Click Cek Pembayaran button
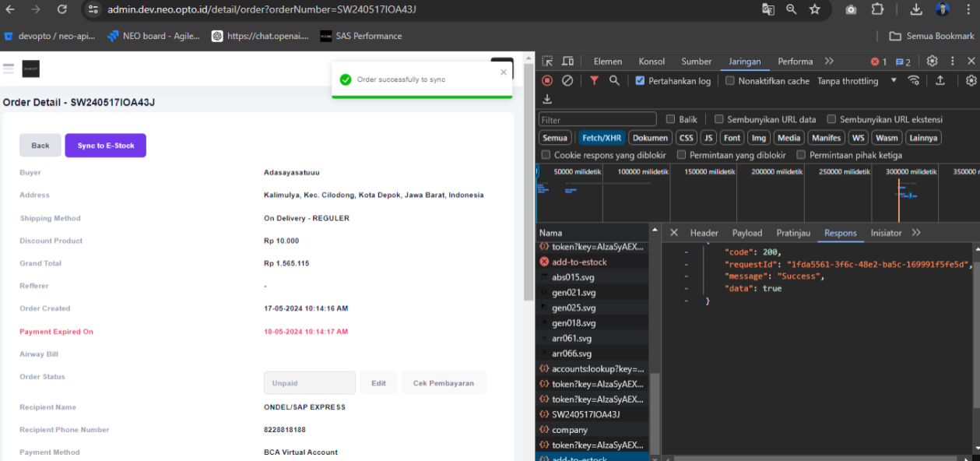The height and width of the screenshot is (461, 980). click(x=444, y=383)
